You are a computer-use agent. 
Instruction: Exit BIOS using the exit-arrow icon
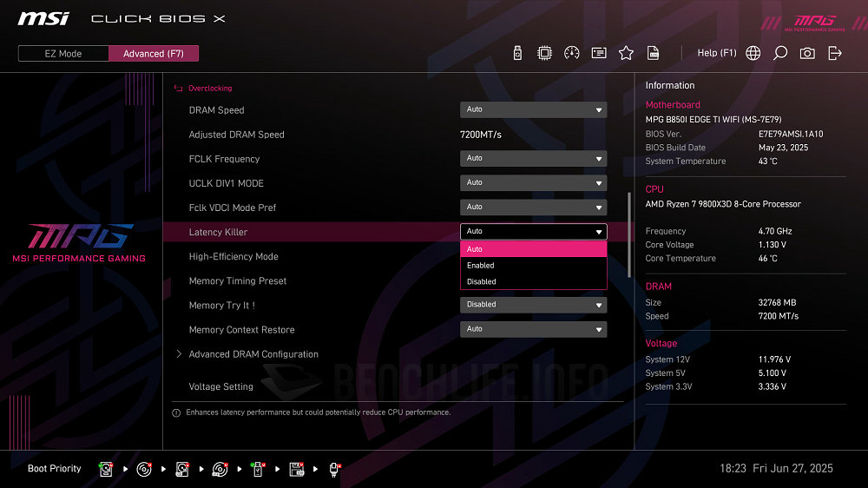835,53
